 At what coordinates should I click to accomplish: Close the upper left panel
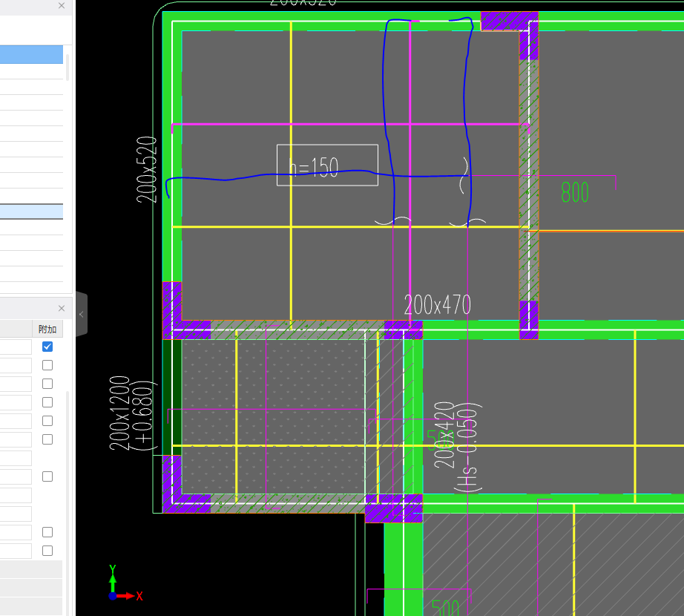(x=62, y=6)
